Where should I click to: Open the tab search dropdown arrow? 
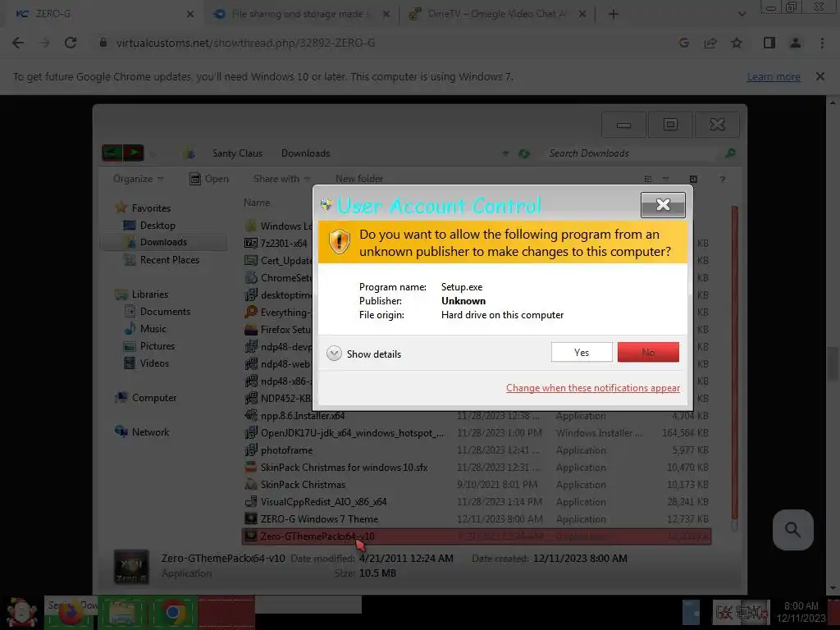[x=742, y=15]
